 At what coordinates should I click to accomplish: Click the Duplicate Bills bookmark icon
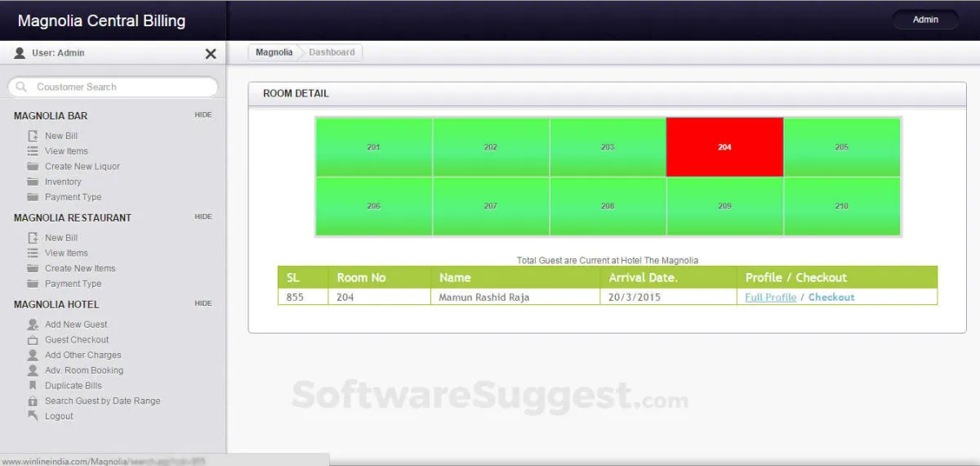pos(33,386)
